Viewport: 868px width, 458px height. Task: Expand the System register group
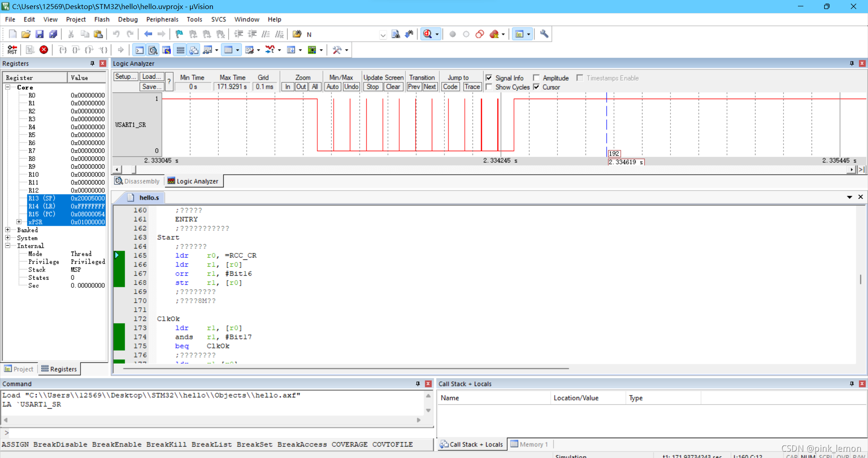coord(8,238)
